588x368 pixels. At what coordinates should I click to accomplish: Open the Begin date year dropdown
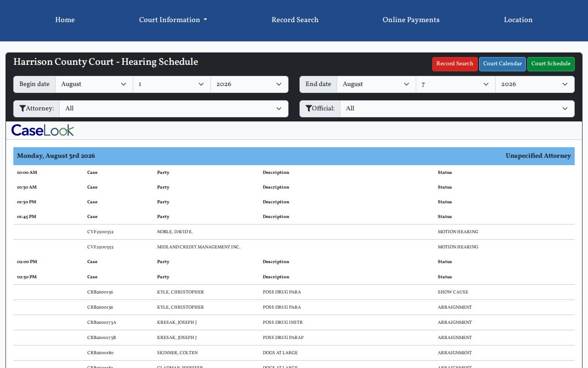(x=249, y=84)
